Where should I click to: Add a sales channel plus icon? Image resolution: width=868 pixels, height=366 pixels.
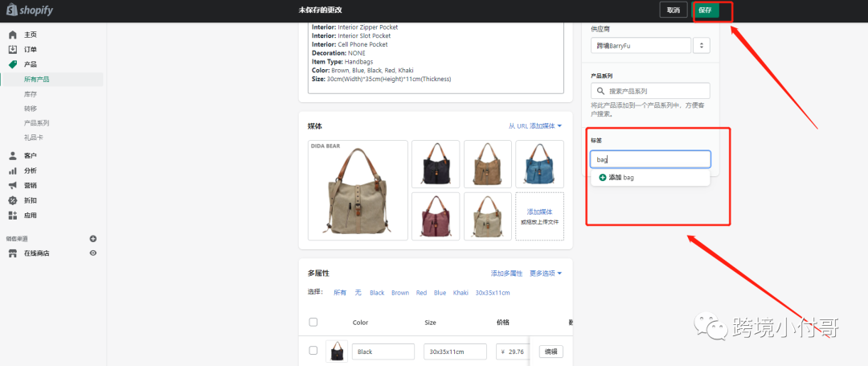click(93, 239)
